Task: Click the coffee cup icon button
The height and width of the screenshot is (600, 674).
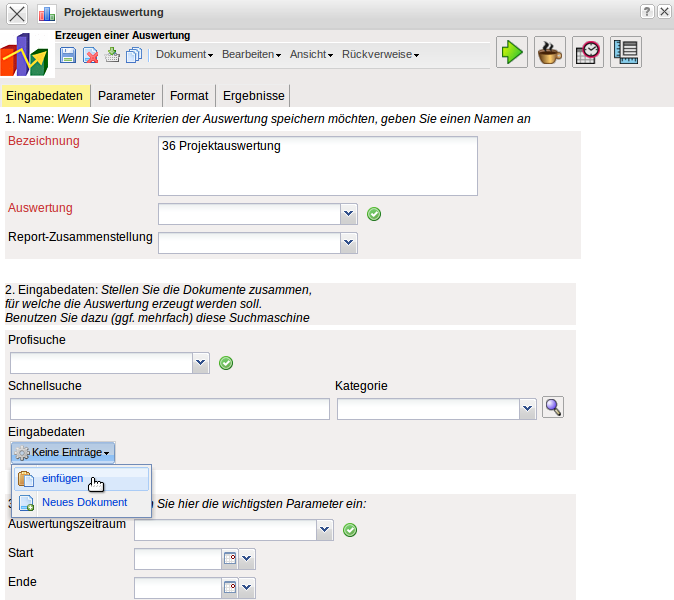Action: (x=550, y=53)
